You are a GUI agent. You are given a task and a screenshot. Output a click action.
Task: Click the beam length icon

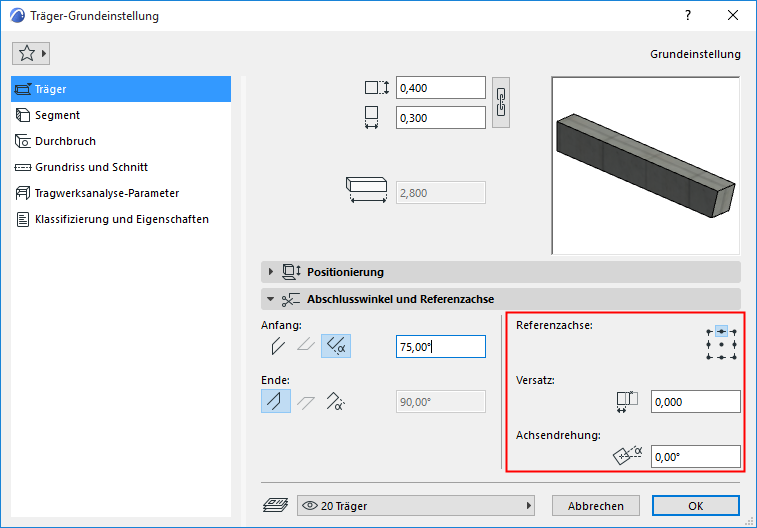coord(366,190)
